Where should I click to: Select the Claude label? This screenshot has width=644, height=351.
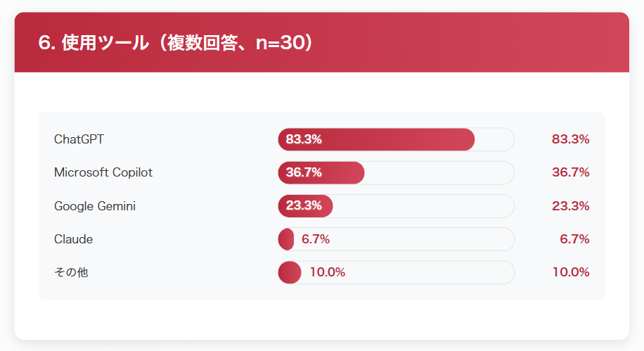coord(74,239)
